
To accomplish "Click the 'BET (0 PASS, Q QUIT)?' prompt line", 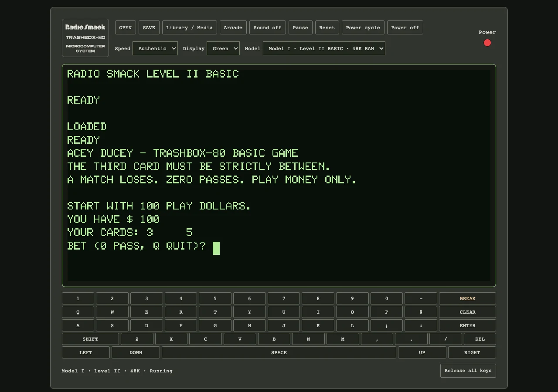I will click(x=136, y=246).
